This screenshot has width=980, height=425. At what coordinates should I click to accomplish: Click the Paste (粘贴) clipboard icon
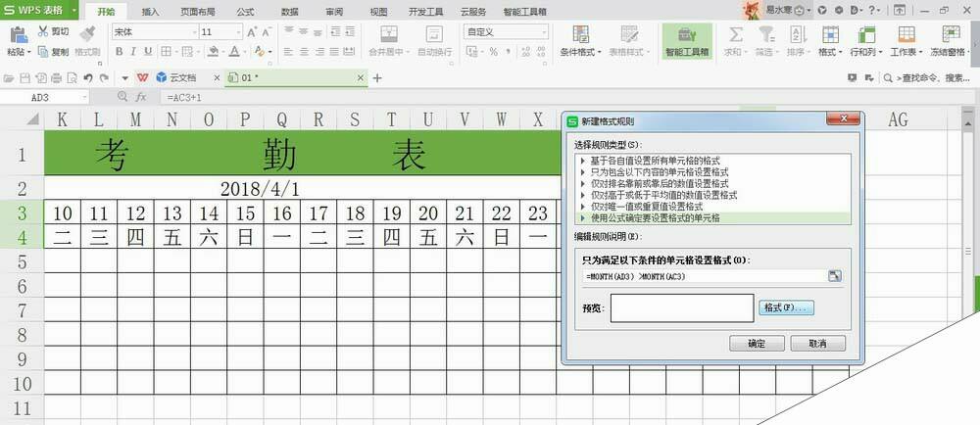19,34
